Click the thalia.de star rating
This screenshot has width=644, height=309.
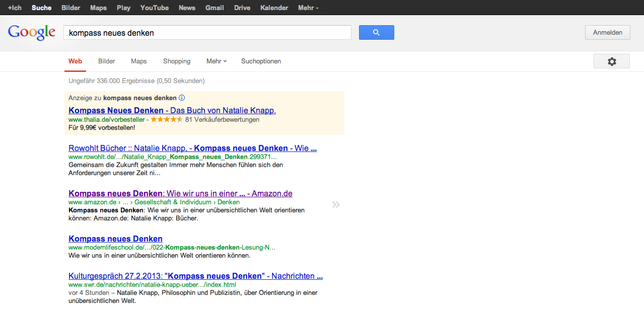click(x=166, y=120)
